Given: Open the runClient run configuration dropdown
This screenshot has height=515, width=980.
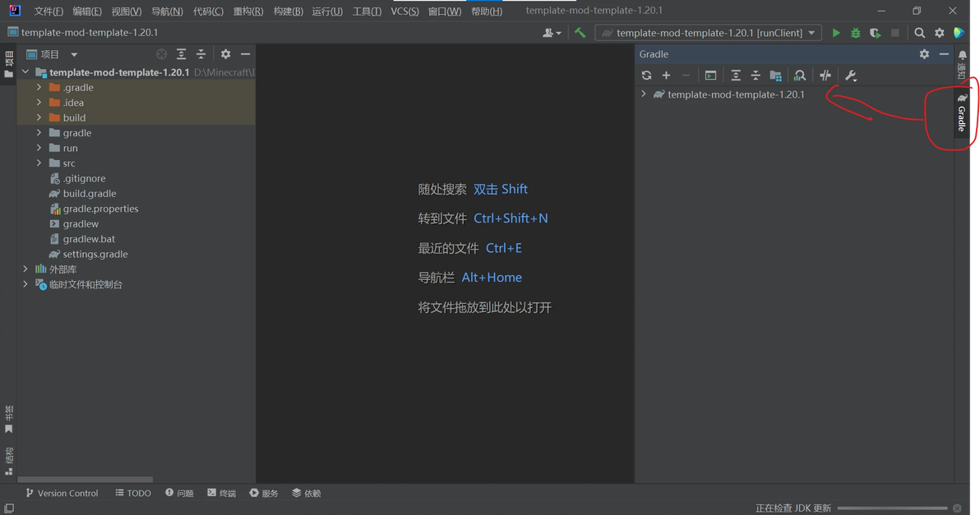Looking at the screenshot, I should click(x=709, y=33).
